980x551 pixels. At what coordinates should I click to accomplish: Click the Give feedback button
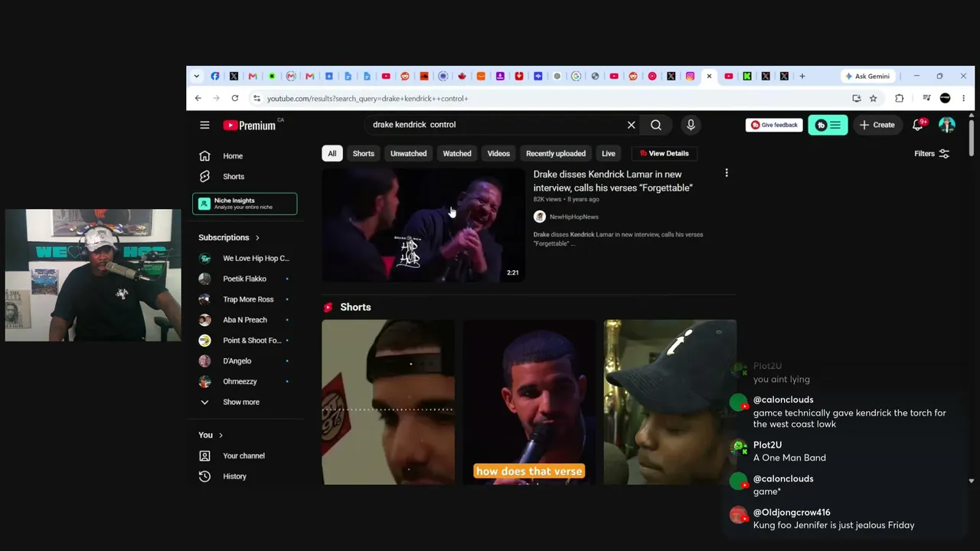tap(774, 125)
